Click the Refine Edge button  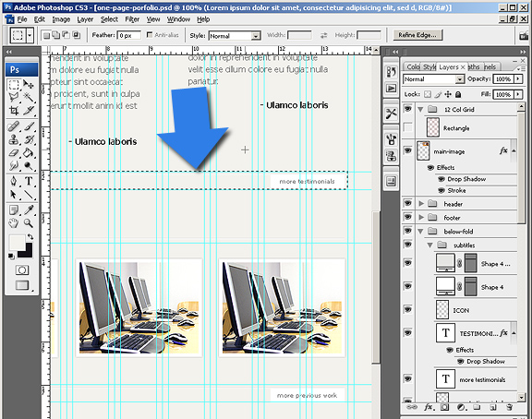pos(417,34)
